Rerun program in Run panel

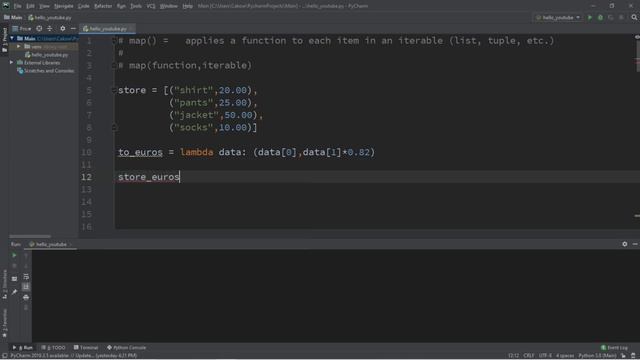tap(14, 256)
